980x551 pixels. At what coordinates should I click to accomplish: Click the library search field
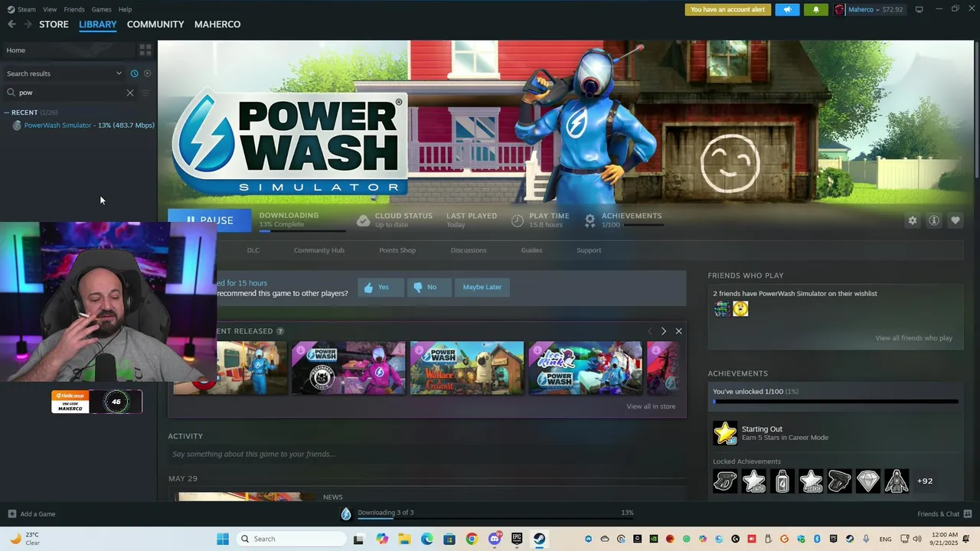tap(69, 93)
